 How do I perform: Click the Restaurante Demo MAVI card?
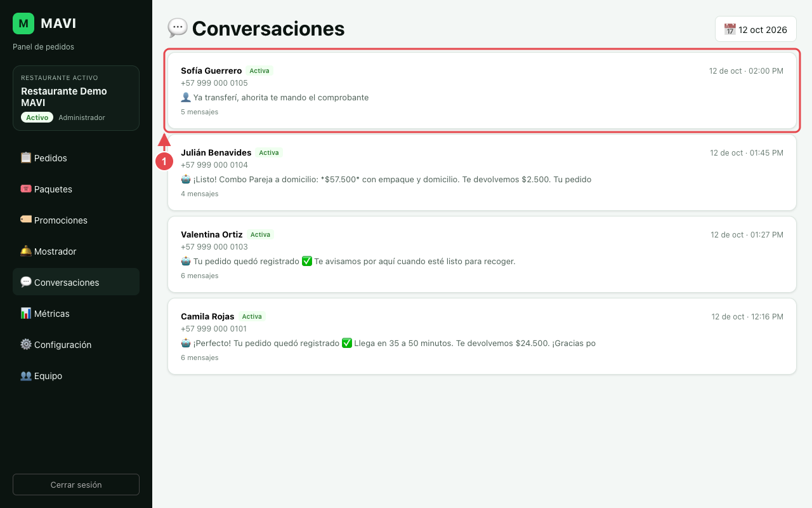click(x=76, y=98)
